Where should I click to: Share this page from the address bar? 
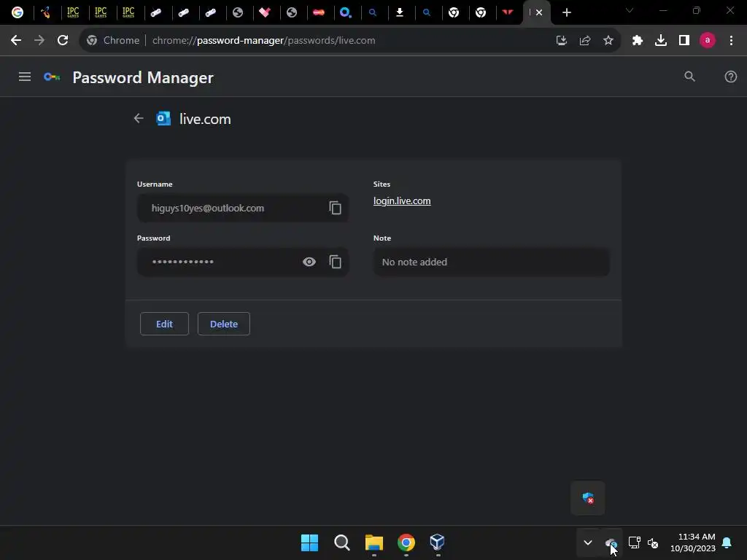pos(585,41)
